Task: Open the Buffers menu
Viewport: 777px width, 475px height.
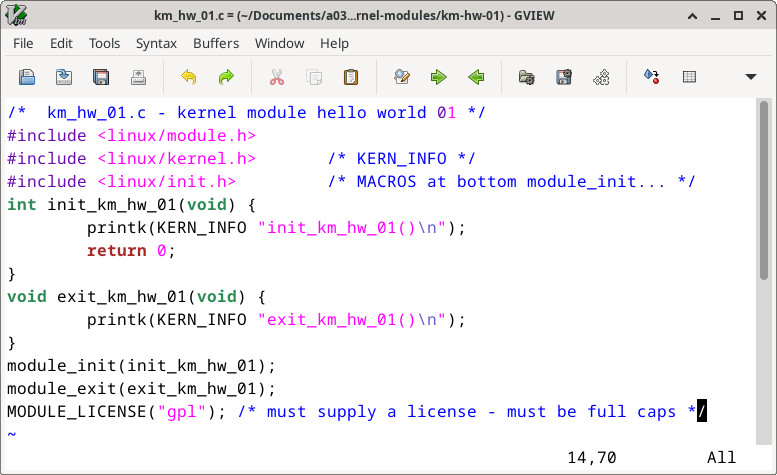Action: pyautogui.click(x=216, y=43)
